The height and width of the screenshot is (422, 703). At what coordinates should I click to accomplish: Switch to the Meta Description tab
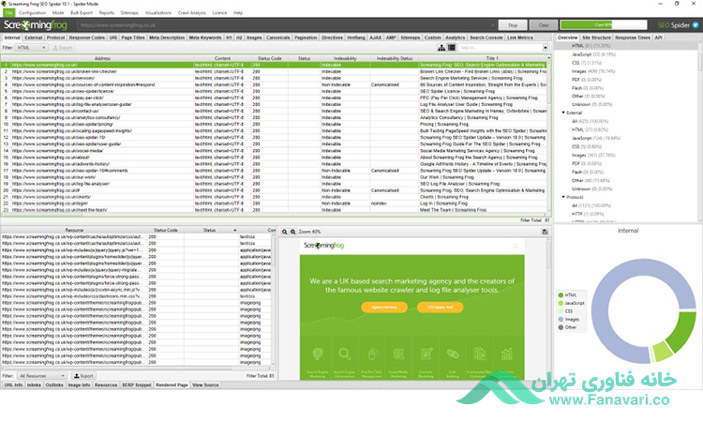167,38
